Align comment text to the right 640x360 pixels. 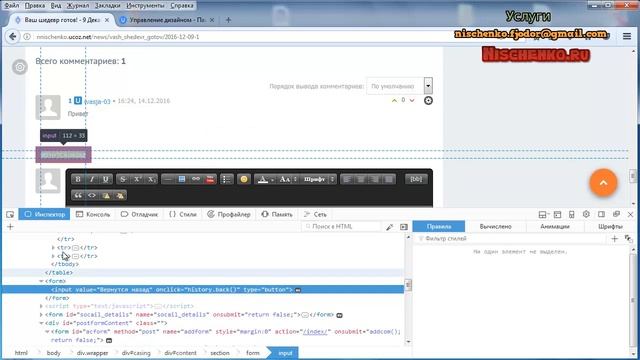[375, 179]
